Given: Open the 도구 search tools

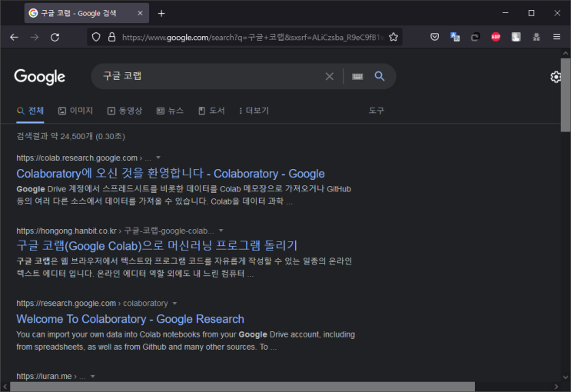Looking at the screenshot, I should pyautogui.click(x=376, y=111).
